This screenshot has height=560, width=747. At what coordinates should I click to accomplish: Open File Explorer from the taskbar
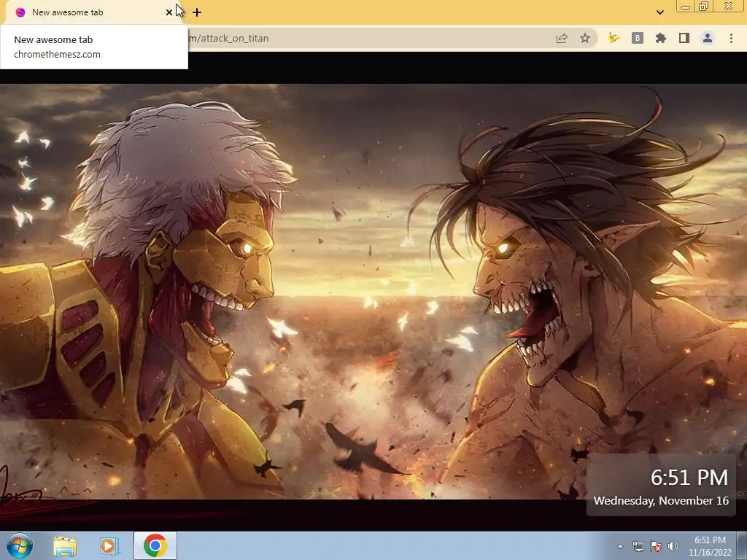(65, 546)
